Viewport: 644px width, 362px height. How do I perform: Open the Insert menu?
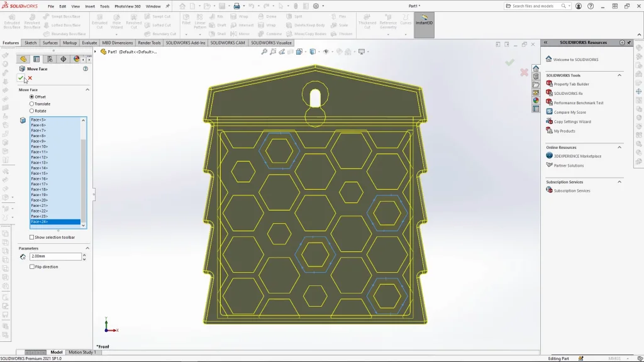tap(90, 6)
